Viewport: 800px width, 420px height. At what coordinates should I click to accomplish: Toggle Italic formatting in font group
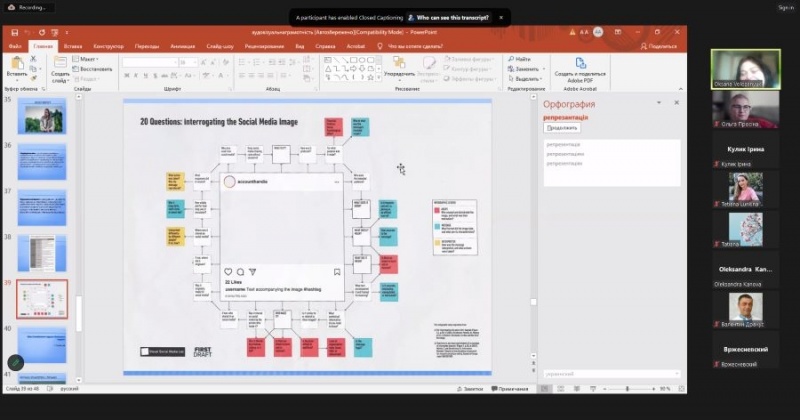point(135,74)
